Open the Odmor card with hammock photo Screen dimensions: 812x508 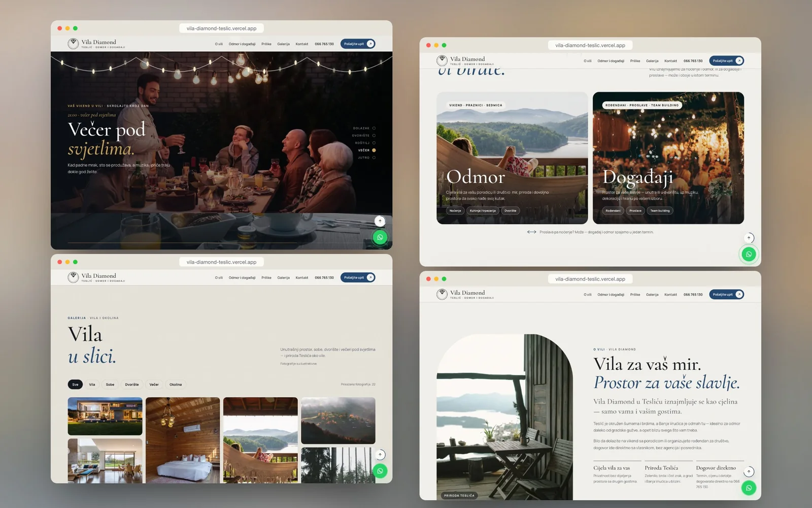click(x=512, y=158)
